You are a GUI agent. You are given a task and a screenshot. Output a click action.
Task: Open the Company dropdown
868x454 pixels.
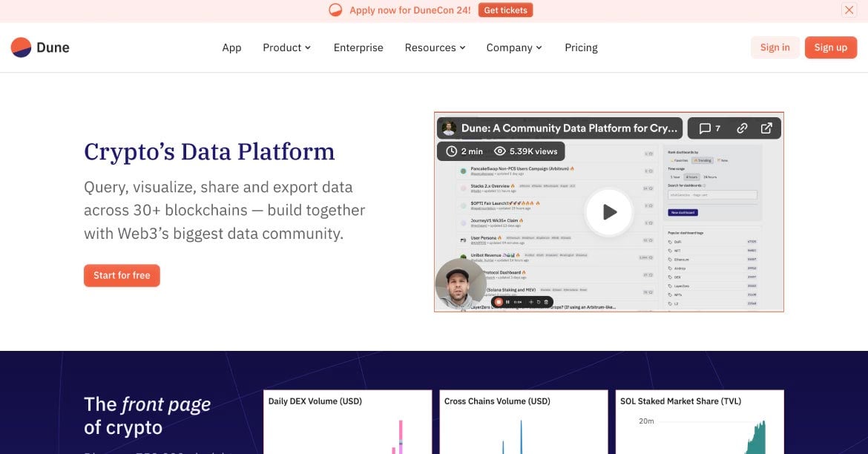(514, 47)
